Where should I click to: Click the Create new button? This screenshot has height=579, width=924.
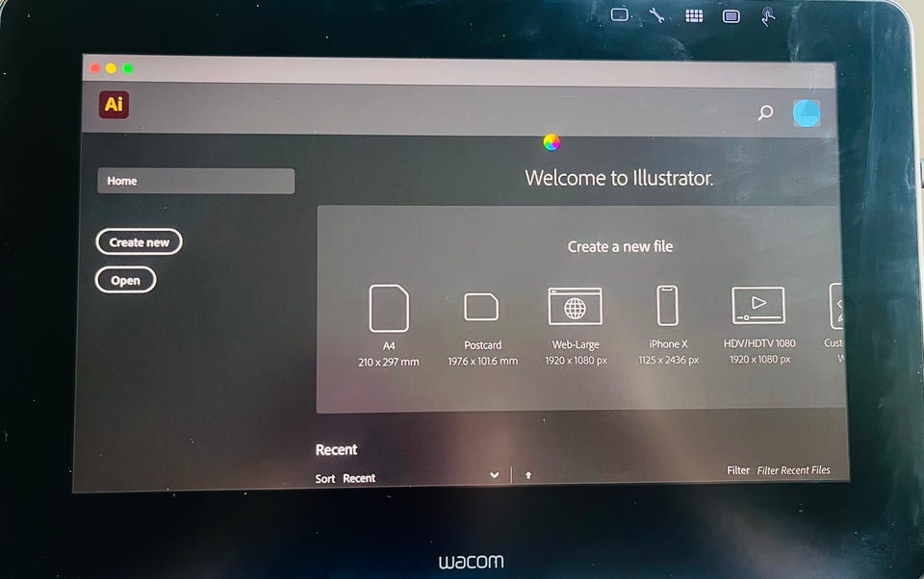coord(139,242)
